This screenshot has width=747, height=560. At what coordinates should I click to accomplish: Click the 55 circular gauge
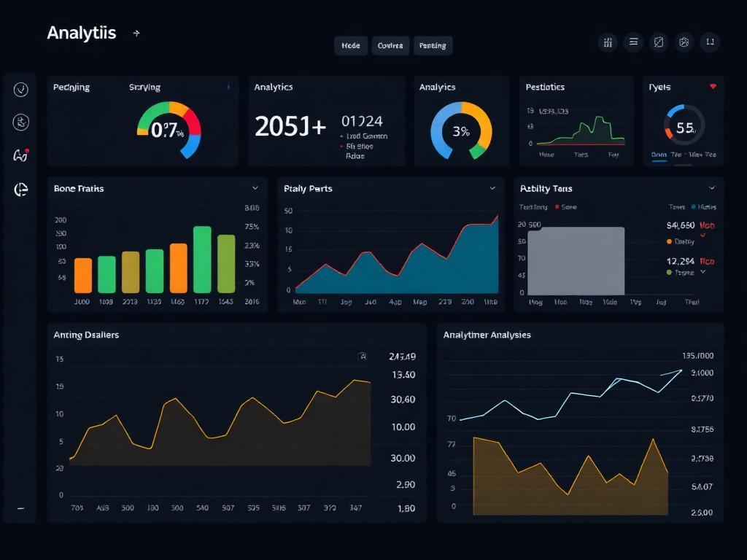(x=684, y=126)
